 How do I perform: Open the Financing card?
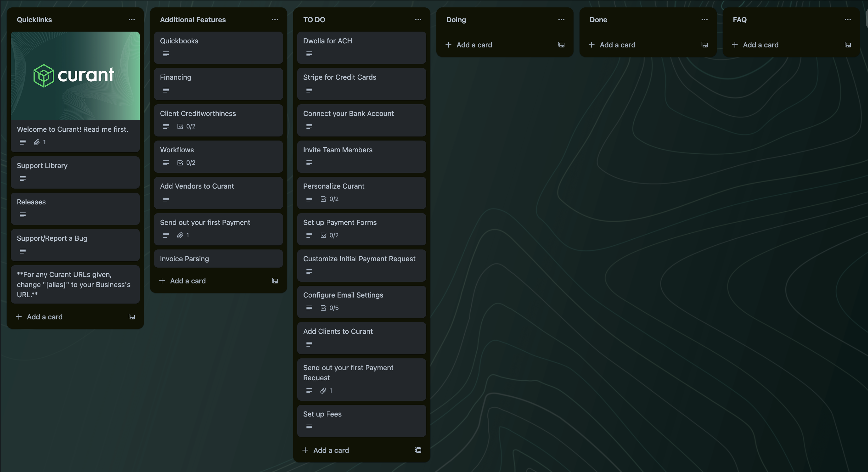219,84
